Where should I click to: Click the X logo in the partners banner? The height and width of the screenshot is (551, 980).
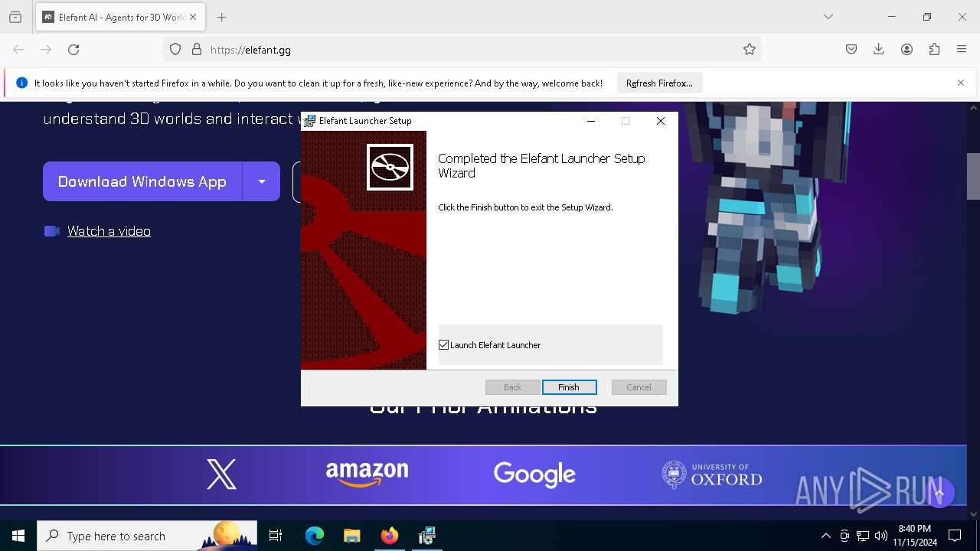tap(222, 474)
